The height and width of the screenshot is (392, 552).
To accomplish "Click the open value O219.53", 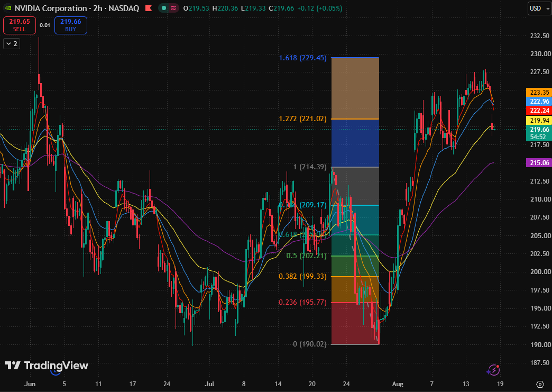I will 196,8.
